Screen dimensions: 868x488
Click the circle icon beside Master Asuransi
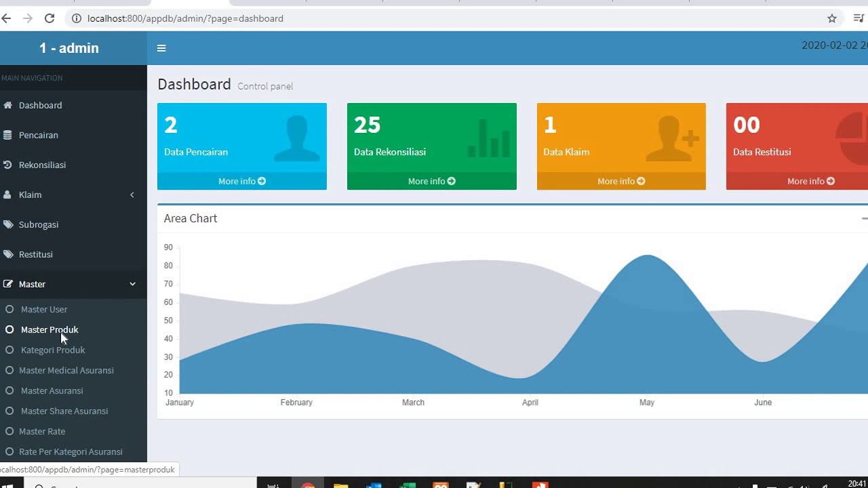pos(9,390)
